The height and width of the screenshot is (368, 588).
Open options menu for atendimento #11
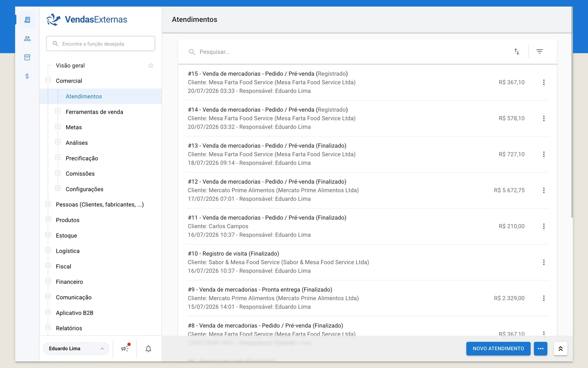544,226
